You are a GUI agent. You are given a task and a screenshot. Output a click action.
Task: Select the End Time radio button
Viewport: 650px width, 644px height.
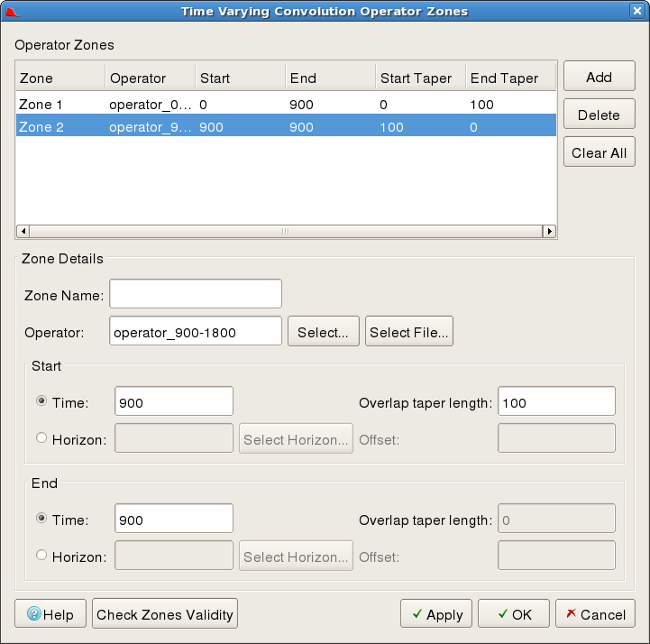pyautogui.click(x=41, y=519)
